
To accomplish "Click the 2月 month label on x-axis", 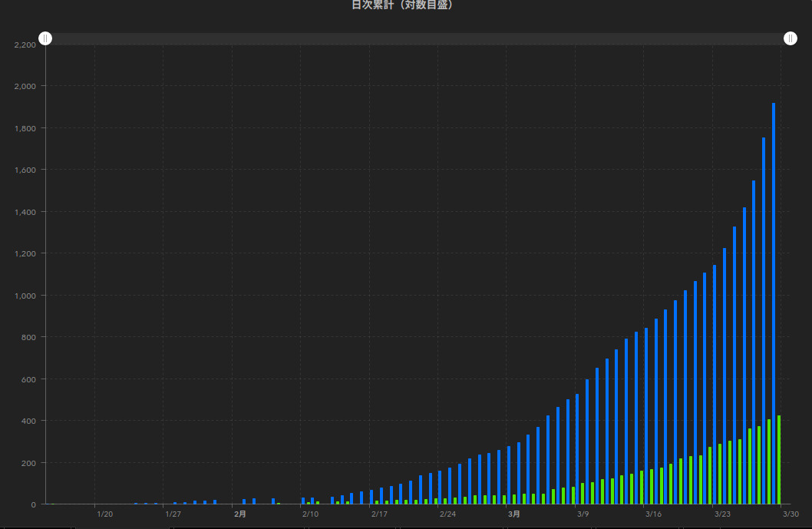I will tap(240, 514).
